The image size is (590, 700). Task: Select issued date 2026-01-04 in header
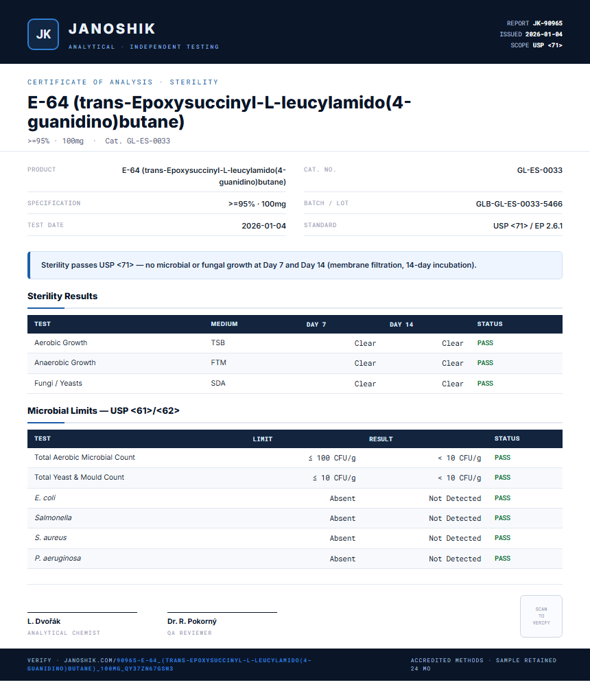pos(543,34)
